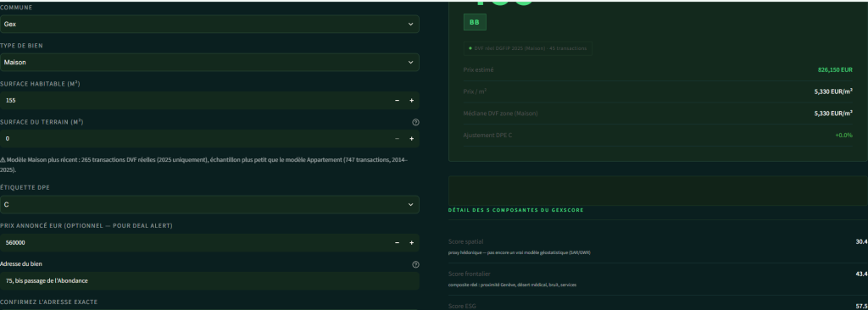Open the Commune dropdown showing Gex

click(x=209, y=25)
